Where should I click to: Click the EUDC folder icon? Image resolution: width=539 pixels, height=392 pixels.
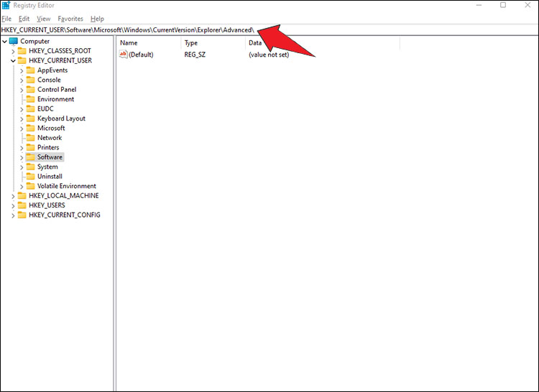tap(31, 108)
